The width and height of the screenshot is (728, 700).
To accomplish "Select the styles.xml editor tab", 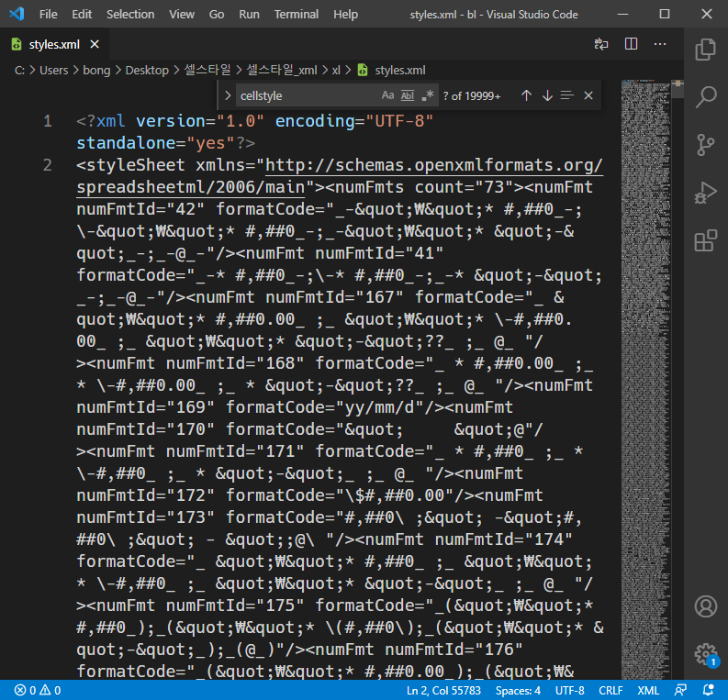I will point(54,45).
